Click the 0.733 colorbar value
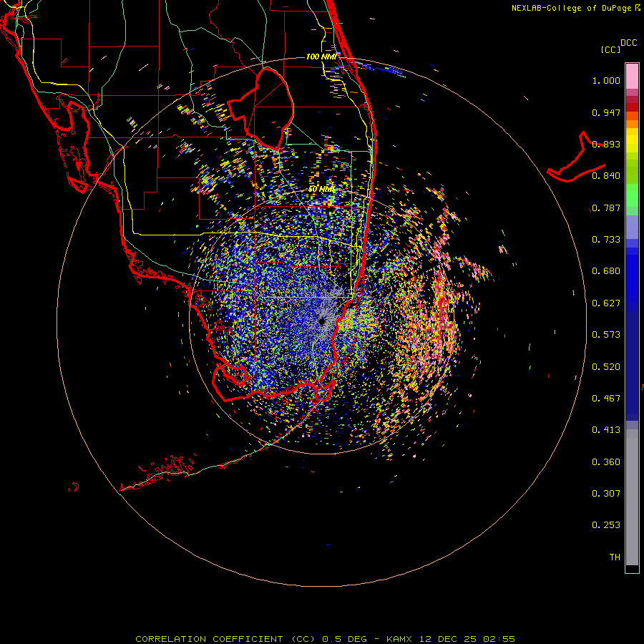Screen dimensions: 644x644 click(x=606, y=240)
